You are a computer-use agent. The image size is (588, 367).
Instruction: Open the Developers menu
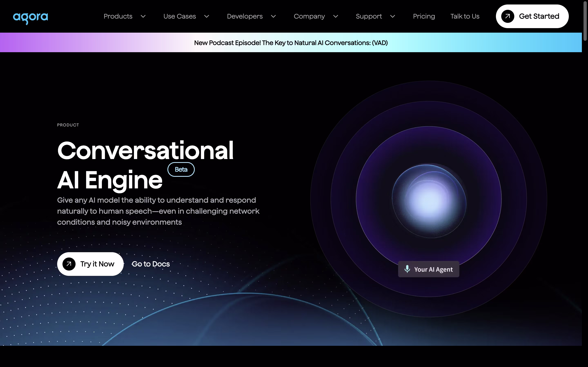pyautogui.click(x=245, y=16)
